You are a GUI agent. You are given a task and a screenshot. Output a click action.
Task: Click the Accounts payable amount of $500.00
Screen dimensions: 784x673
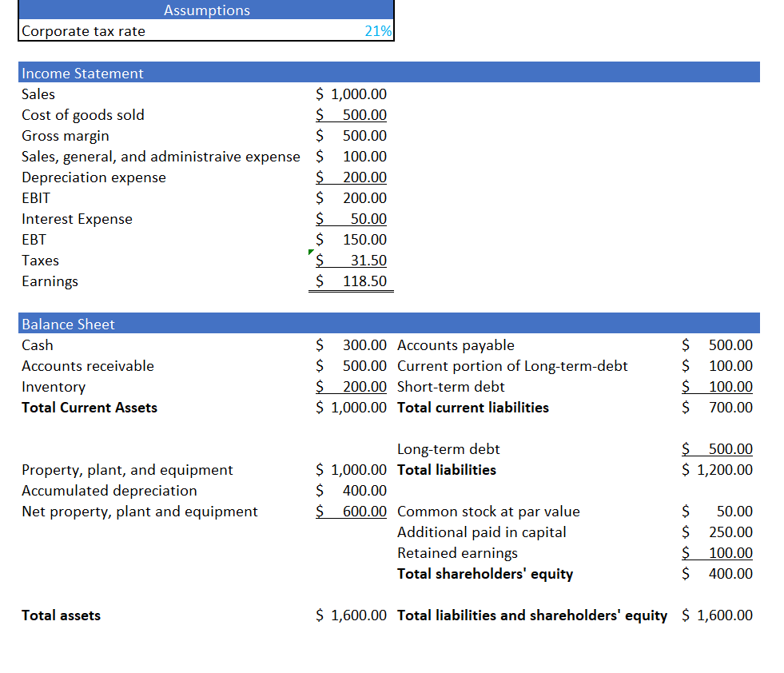718,344
